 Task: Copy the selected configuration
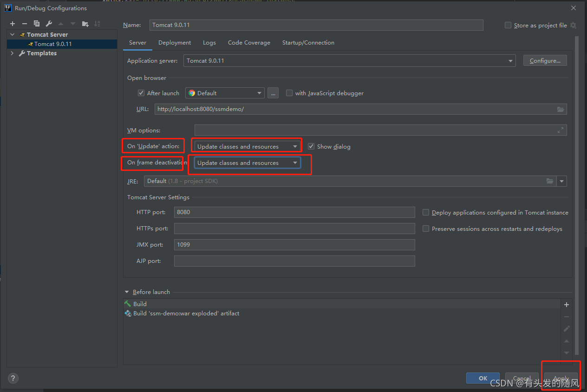37,24
